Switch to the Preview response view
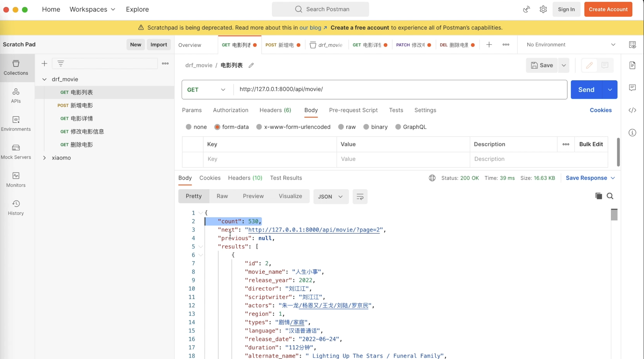The height and width of the screenshot is (359, 644). 253,196
